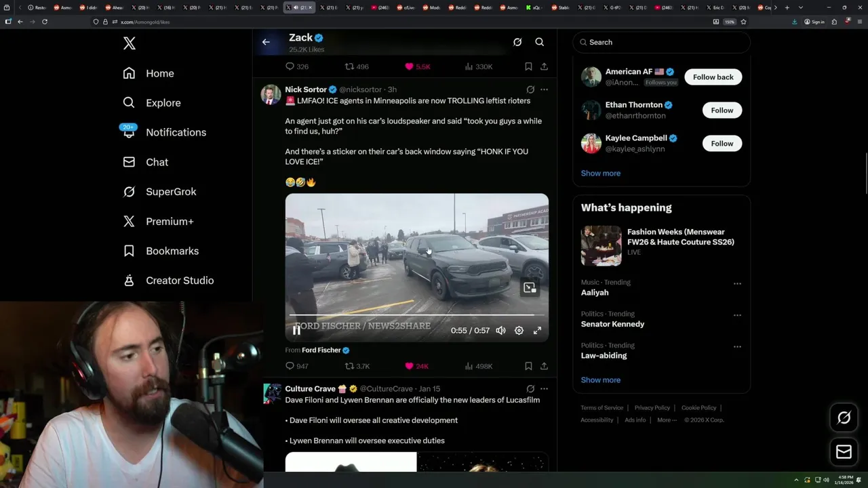Toggle picture-in-picture on video
Screen dimensions: 868x488
[x=530, y=288]
